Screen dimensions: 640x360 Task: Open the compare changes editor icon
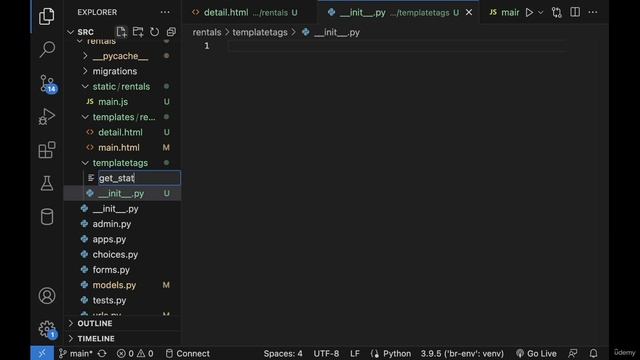pos(557,13)
